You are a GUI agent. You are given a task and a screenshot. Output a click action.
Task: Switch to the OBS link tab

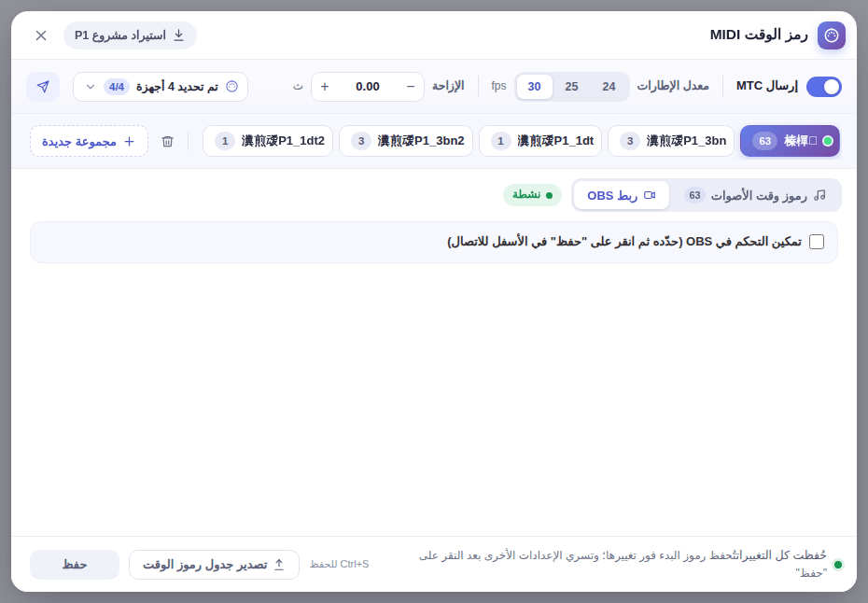click(x=621, y=195)
